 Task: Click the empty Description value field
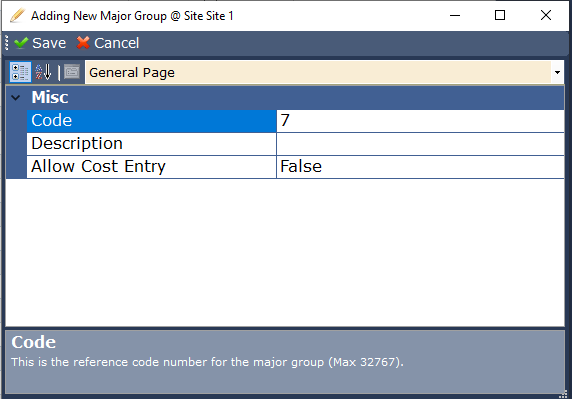[420, 144]
